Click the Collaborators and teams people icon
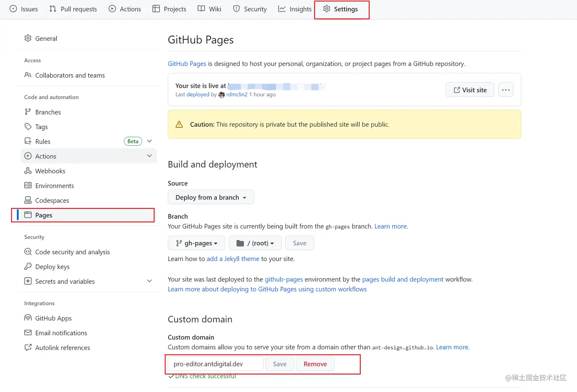 click(28, 75)
